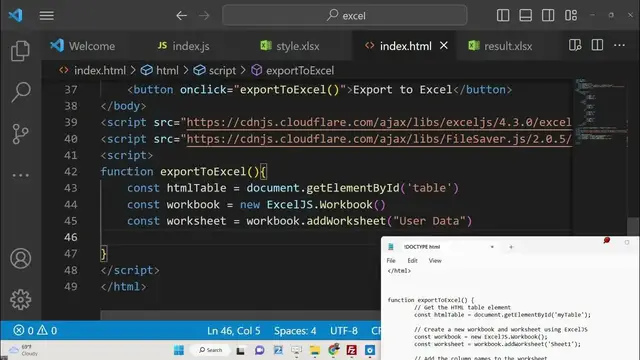Click the 'User Data' string on line 45
Image resolution: width=640 pixels, height=360 pixels.
click(429, 221)
